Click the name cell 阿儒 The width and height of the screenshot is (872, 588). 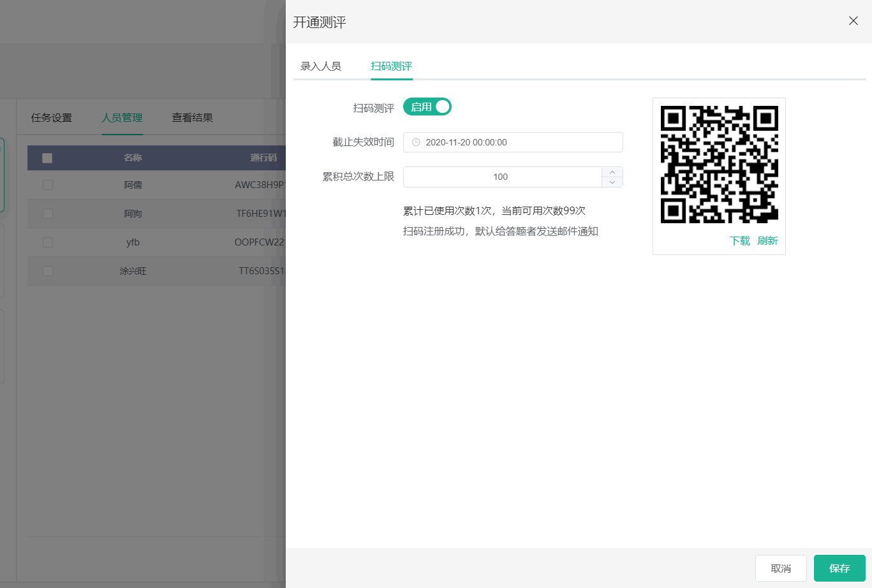point(133,185)
